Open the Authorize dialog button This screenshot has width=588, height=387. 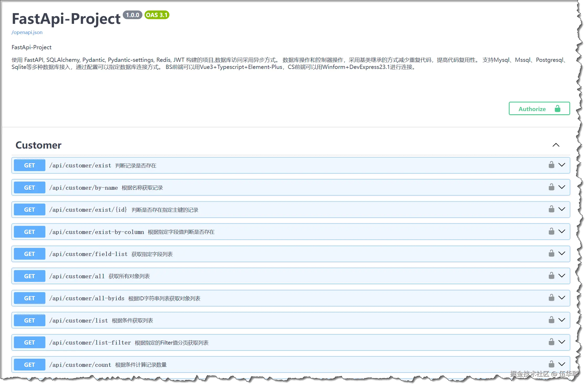(539, 108)
